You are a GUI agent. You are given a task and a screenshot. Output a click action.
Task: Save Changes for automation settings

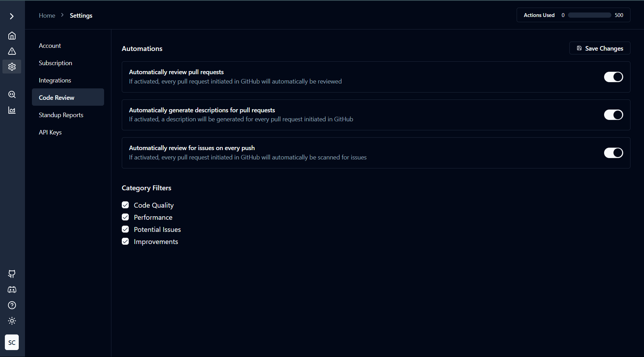click(599, 48)
